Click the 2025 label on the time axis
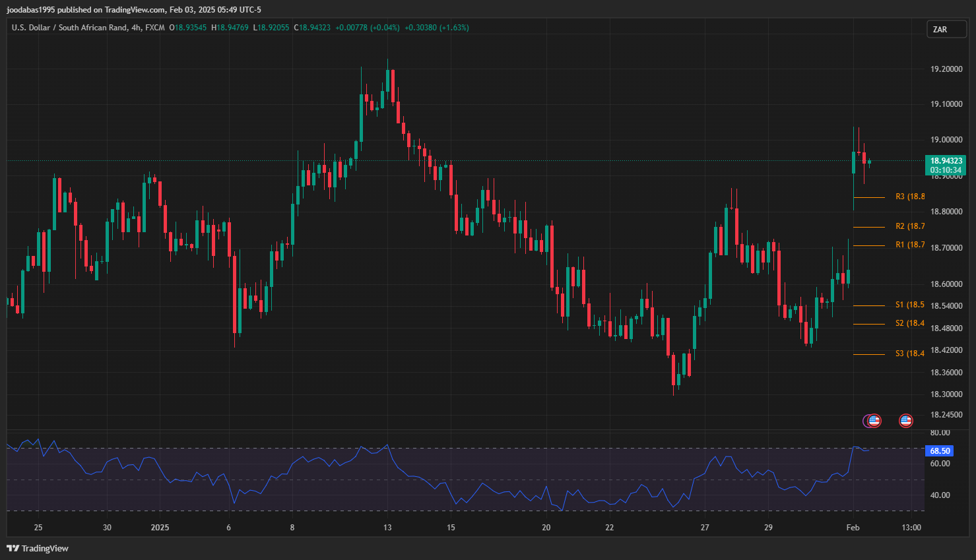 [160, 527]
